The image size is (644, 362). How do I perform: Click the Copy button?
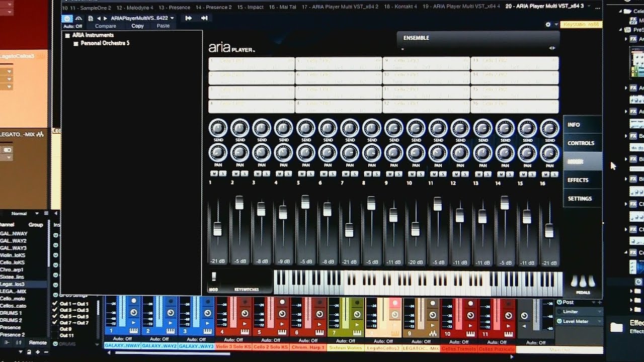pyautogui.click(x=137, y=26)
